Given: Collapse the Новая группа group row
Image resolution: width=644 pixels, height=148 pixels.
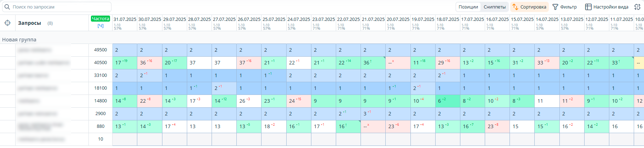Looking at the screenshot, I should [19, 40].
